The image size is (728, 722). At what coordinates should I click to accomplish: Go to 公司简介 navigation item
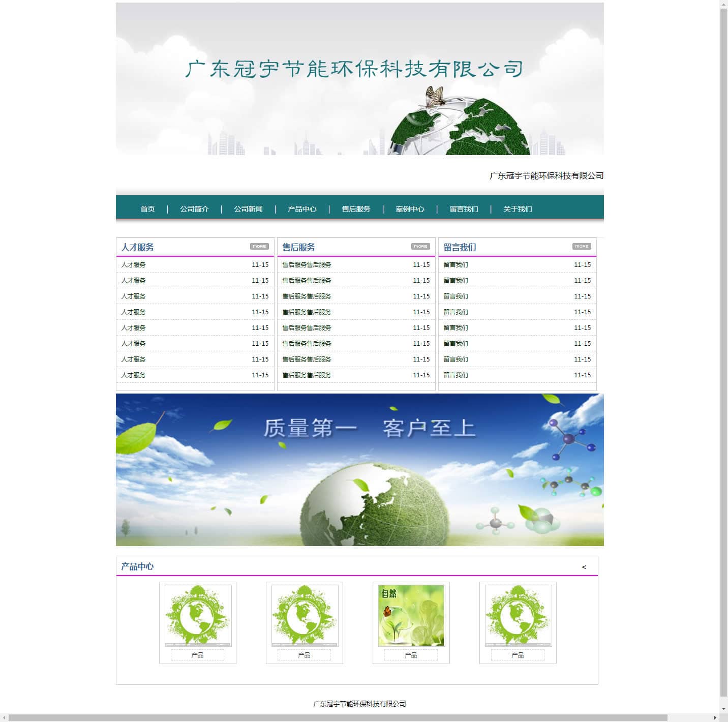click(194, 209)
